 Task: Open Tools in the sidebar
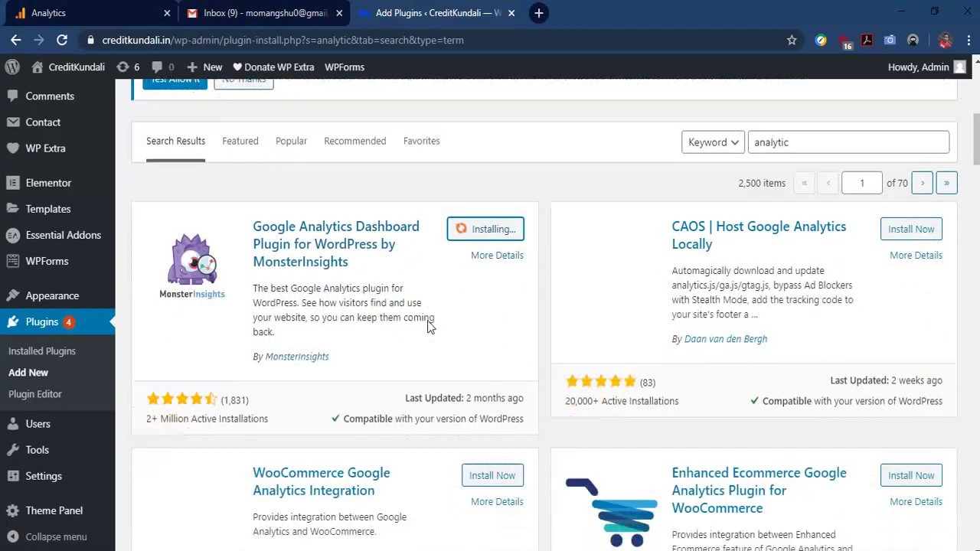tap(37, 450)
